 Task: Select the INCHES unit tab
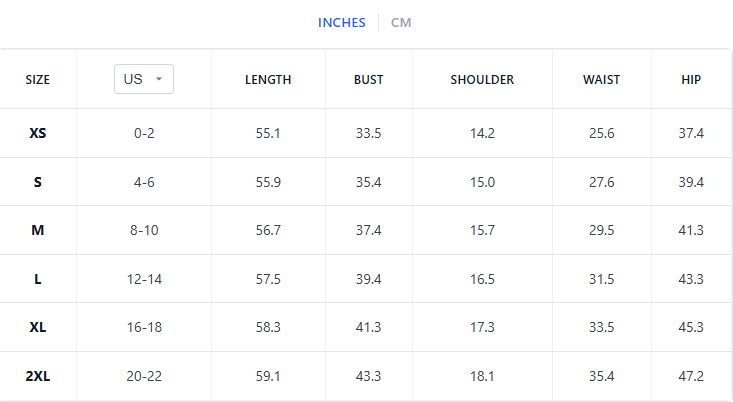coord(342,22)
